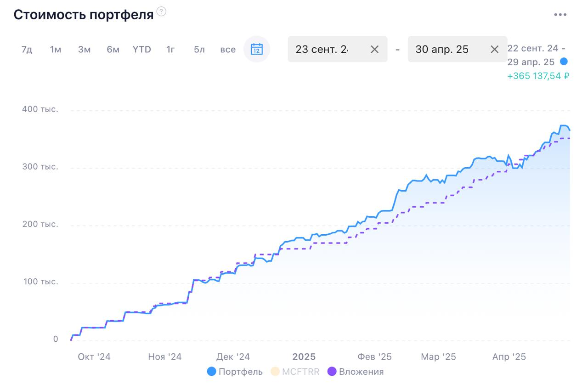This screenshot has height=384, width=588.
Task: Clear the end date 30 апр. 25
Action: tap(495, 49)
